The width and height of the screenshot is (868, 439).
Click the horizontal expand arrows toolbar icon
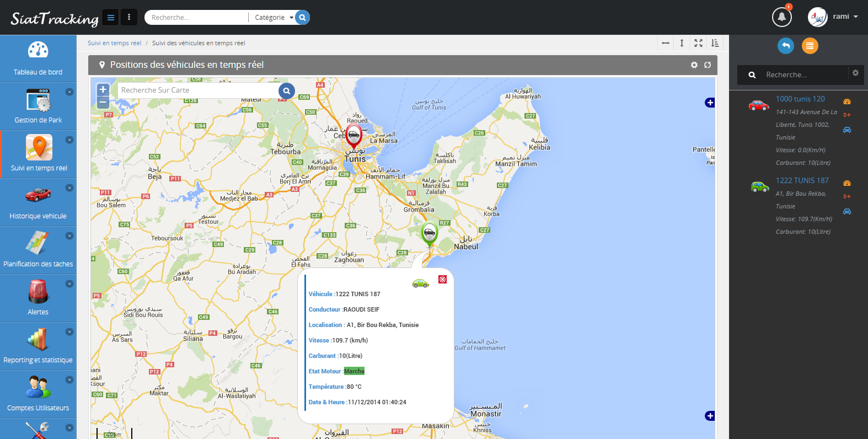[x=666, y=43]
